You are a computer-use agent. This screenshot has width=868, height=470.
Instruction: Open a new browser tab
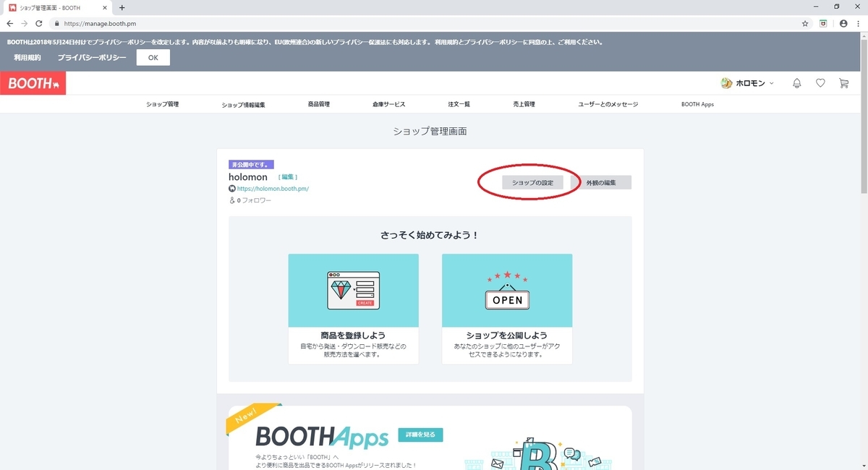point(122,7)
